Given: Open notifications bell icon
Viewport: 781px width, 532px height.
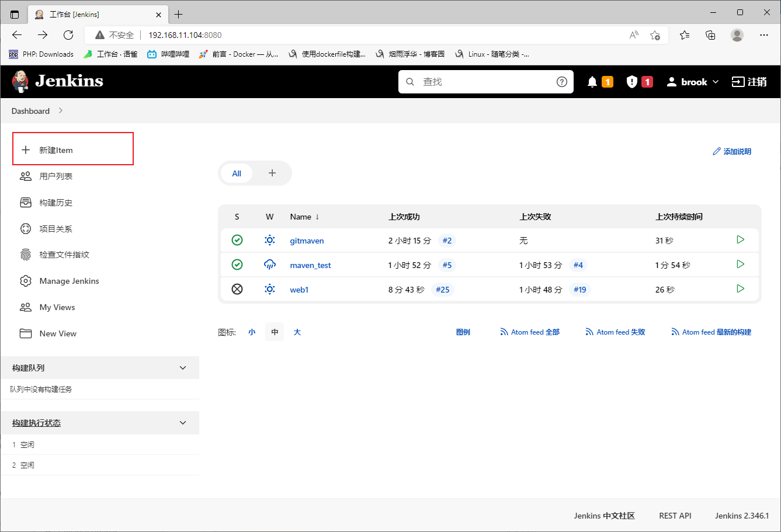Looking at the screenshot, I should coord(592,82).
